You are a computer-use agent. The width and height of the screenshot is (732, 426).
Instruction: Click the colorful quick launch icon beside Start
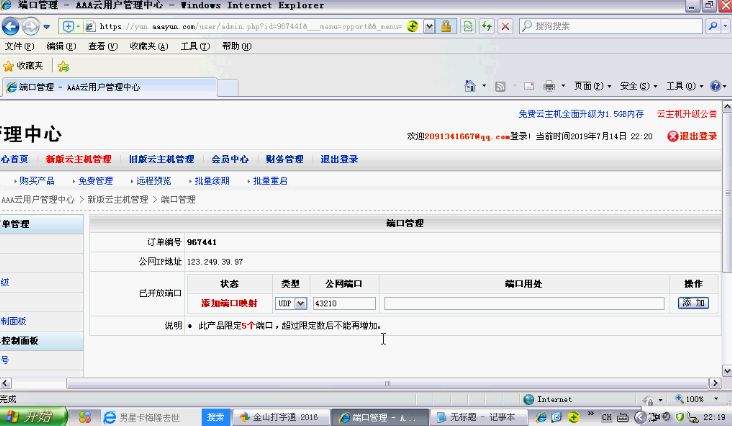coord(85,417)
